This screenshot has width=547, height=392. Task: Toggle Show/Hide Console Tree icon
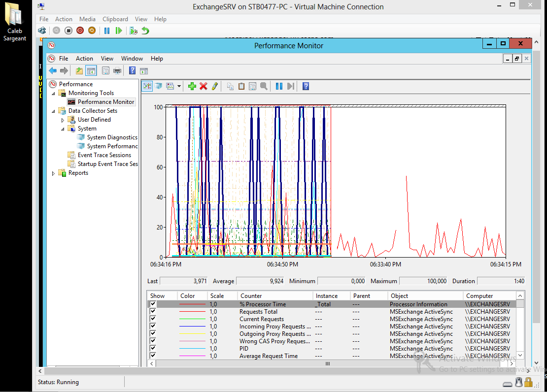[91, 71]
